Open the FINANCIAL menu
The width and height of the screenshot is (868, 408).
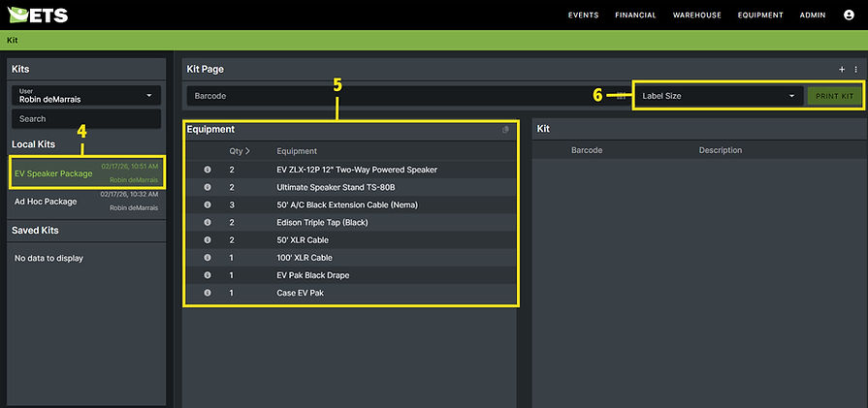(x=635, y=16)
